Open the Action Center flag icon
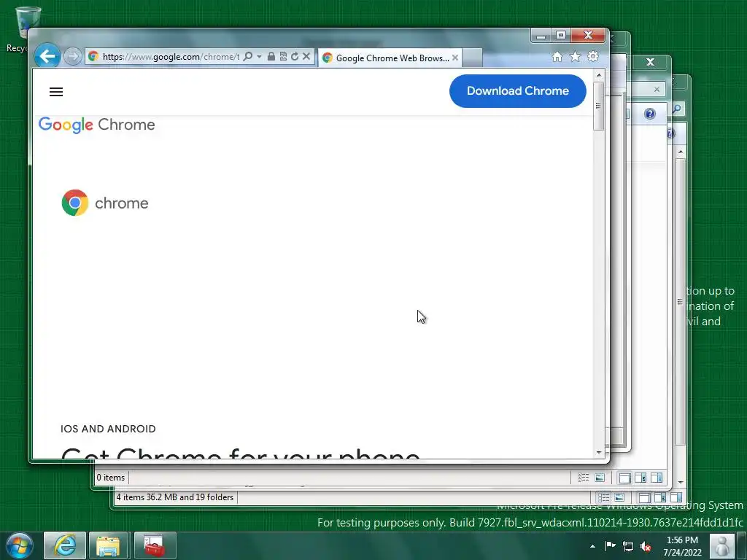 coord(610,545)
